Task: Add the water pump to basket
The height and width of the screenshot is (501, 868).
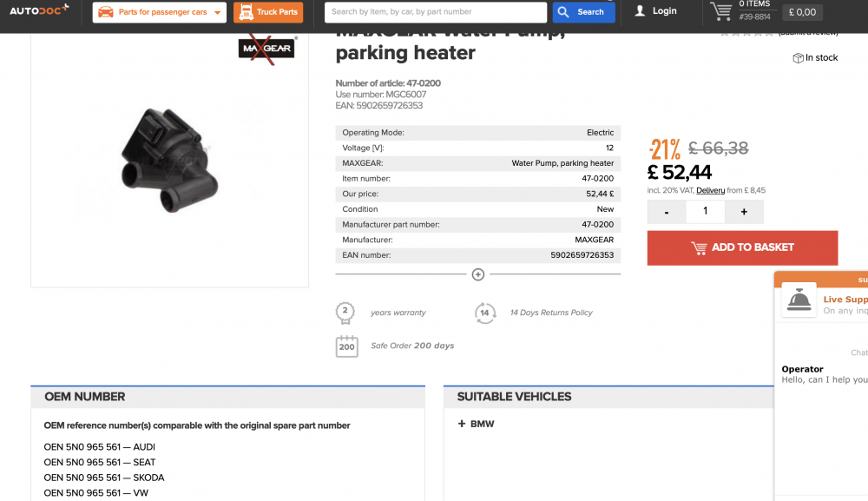Action: (x=742, y=248)
